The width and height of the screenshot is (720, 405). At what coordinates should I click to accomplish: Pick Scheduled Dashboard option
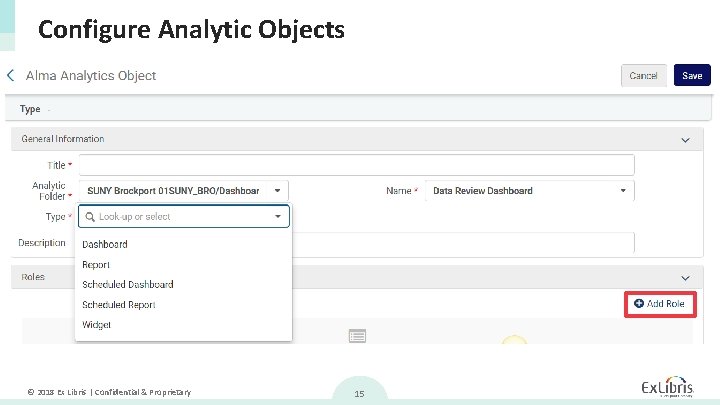click(128, 284)
